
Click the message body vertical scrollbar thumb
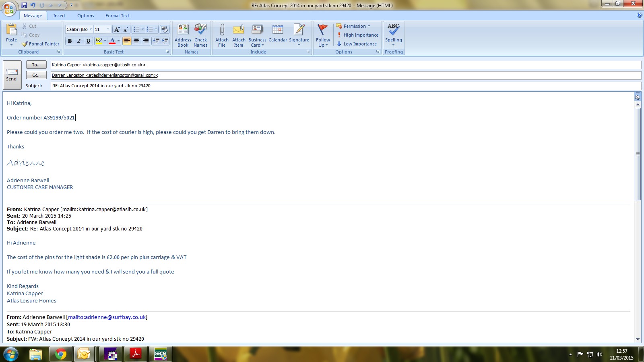638,154
